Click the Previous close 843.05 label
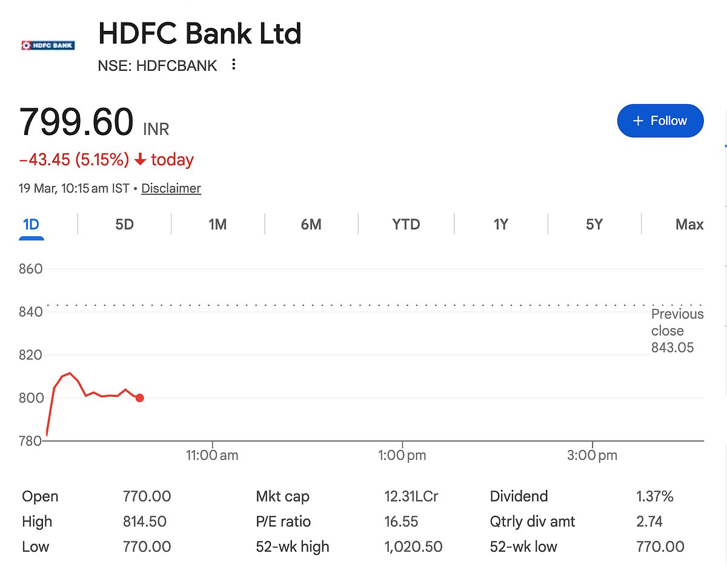 pyautogui.click(x=677, y=331)
